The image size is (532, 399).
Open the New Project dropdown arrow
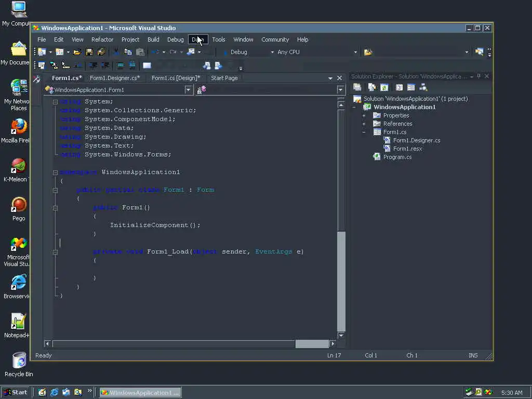point(50,52)
